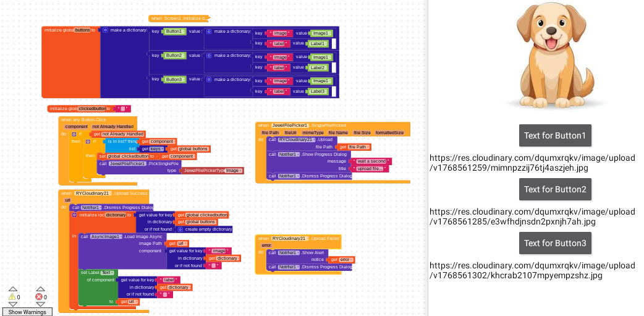Open mutator gear of Button1's make a dictionary
The height and width of the screenshot is (316, 644).
coord(209,32)
